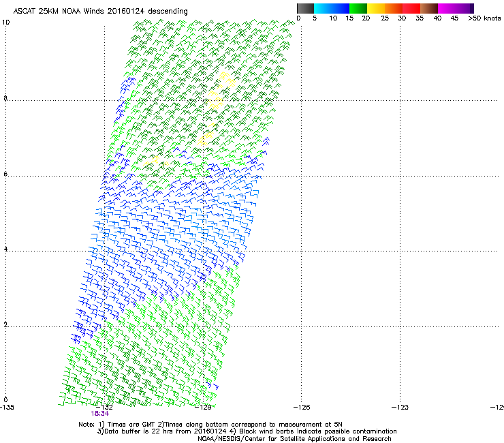This screenshot has height=443, width=504.
Task: Click the magenta 40-45 knots color segment
Action: 447,8
